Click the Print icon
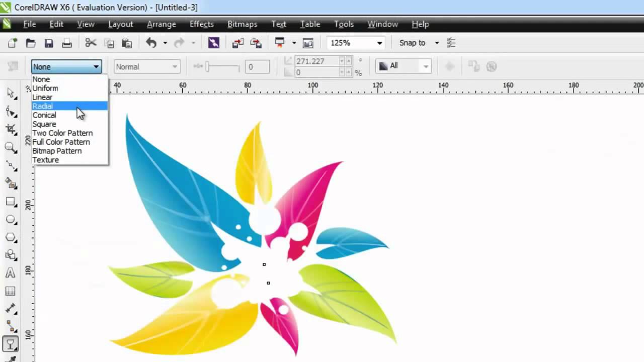The image size is (644, 362). click(x=67, y=43)
